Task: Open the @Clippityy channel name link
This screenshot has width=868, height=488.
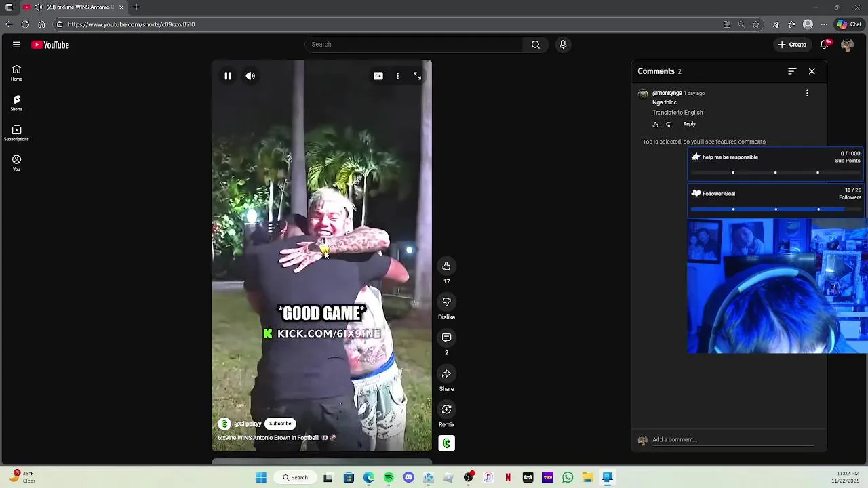Action: [248, 424]
